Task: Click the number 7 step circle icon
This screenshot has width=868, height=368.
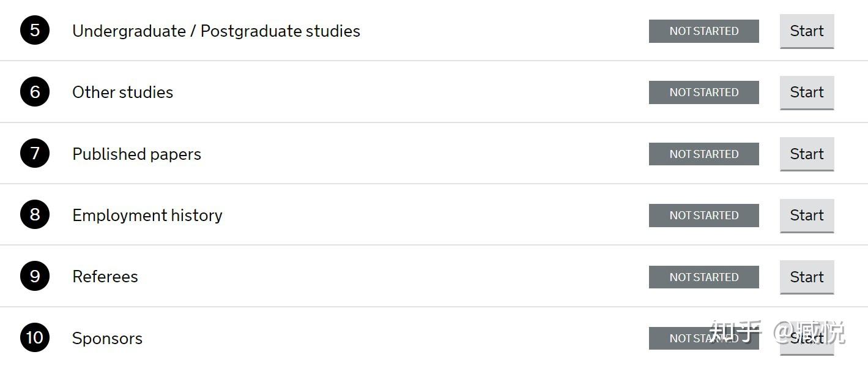Action: (34, 154)
